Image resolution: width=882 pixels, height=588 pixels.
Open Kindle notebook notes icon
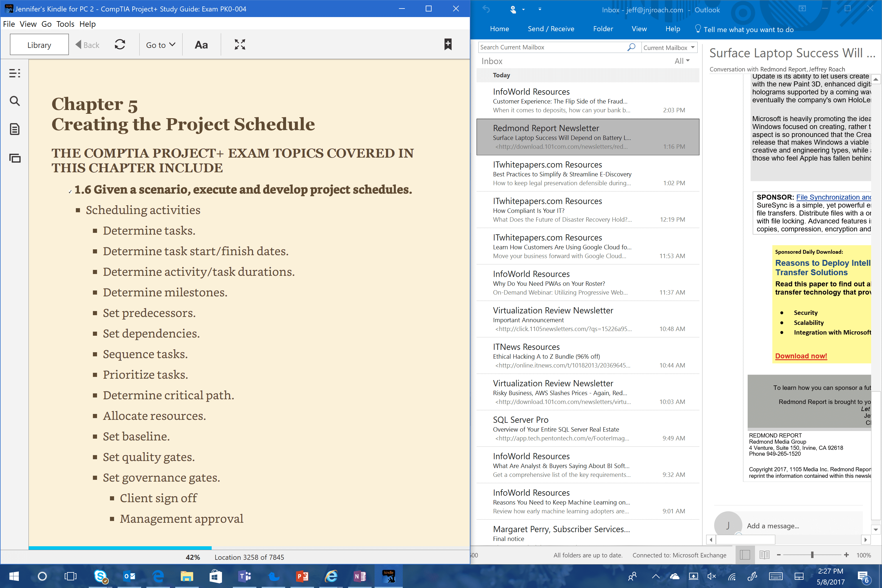(x=15, y=129)
